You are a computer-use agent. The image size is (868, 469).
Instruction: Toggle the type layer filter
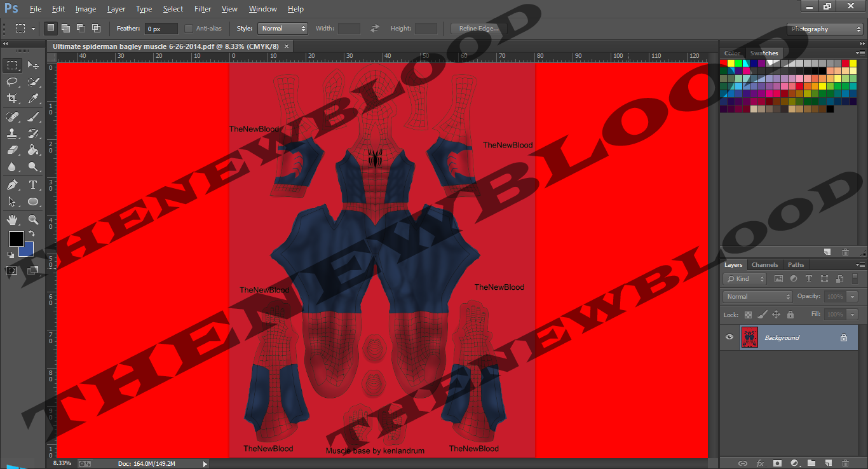pyautogui.click(x=809, y=279)
